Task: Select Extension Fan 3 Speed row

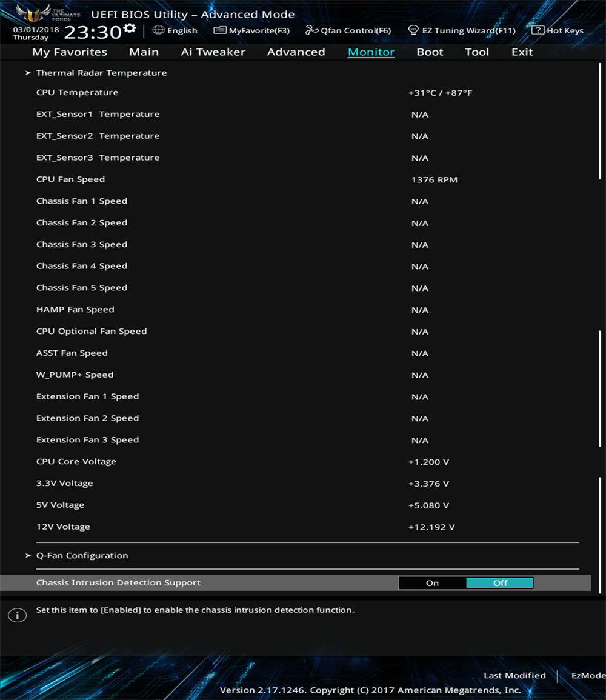Action: 87,440
